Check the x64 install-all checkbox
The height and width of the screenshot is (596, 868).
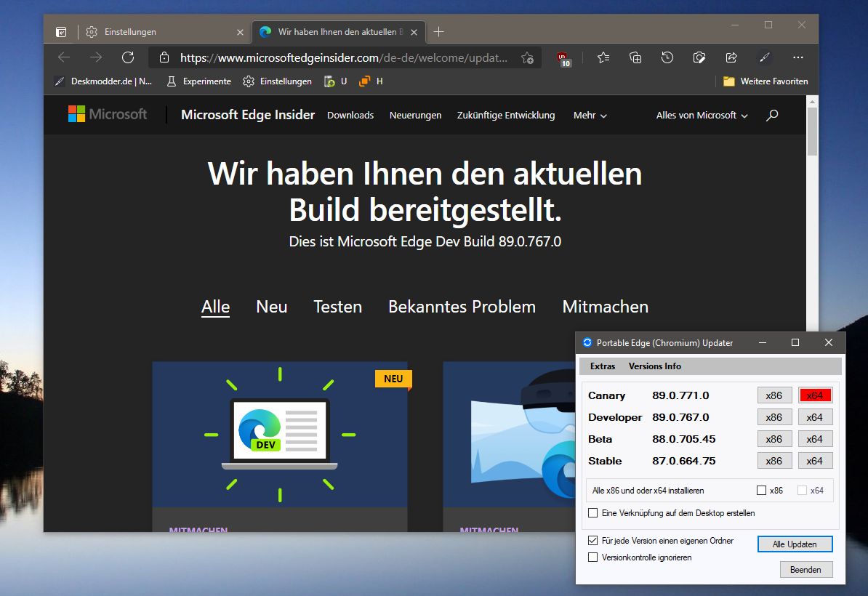point(802,491)
